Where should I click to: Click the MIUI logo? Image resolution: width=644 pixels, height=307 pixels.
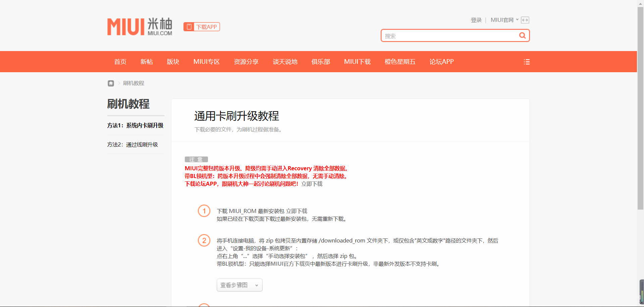tap(140, 27)
